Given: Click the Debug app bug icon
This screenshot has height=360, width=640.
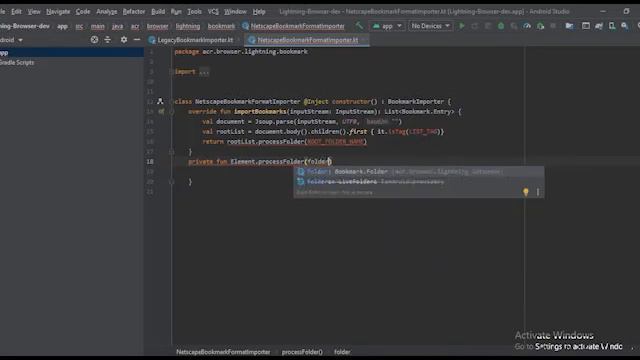Looking at the screenshot, I should [501, 26].
